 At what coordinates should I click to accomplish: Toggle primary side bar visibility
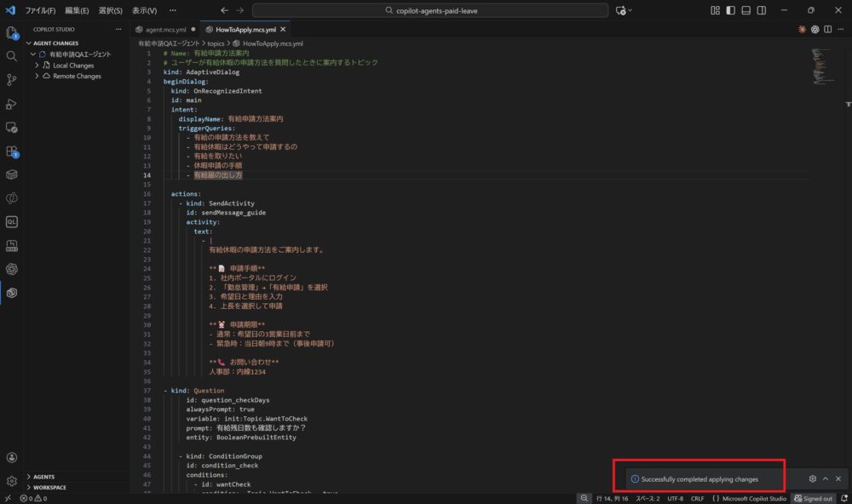point(730,10)
